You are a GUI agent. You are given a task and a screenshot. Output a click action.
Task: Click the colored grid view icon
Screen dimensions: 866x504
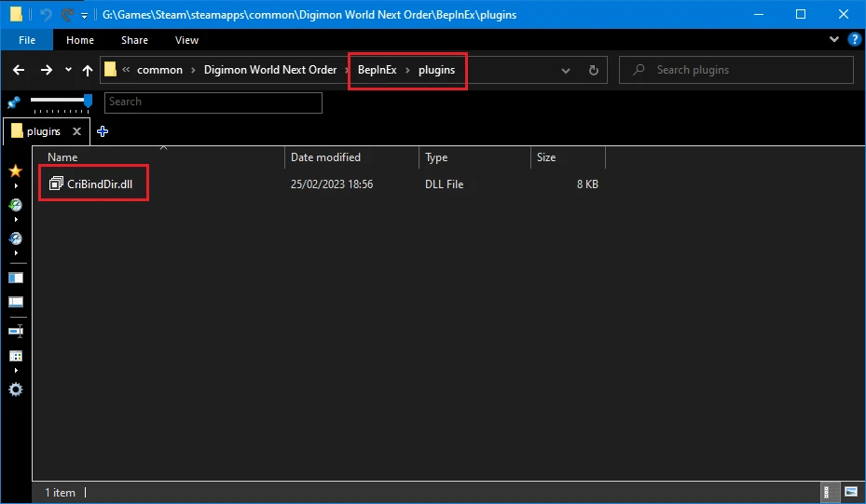point(16,356)
